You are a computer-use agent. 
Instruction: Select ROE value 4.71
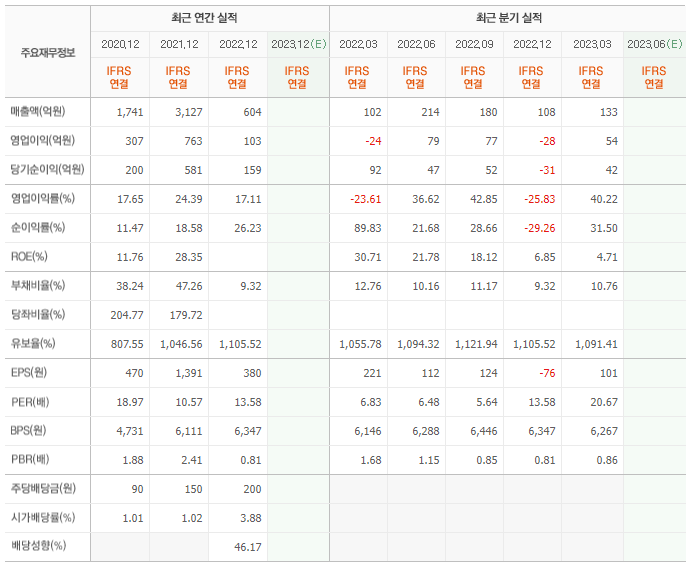(x=607, y=257)
